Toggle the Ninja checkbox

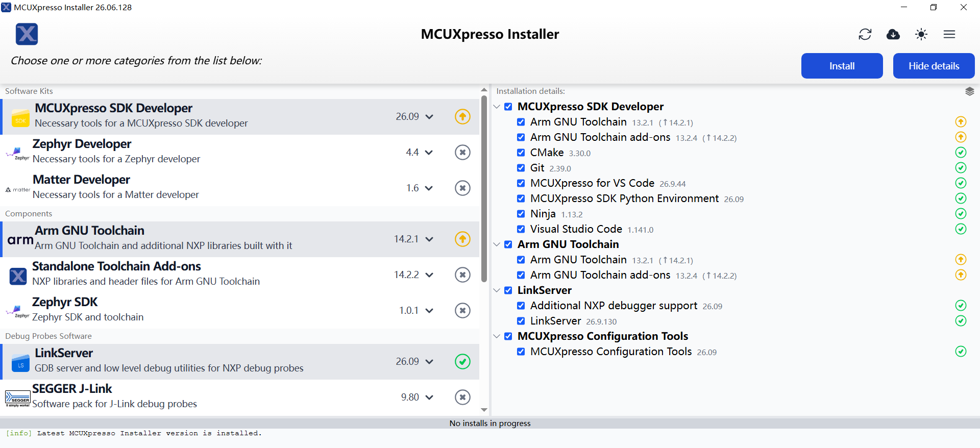521,214
